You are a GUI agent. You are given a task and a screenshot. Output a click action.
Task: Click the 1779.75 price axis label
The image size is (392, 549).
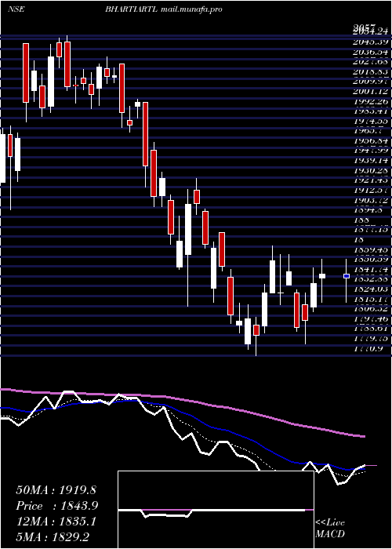[x=371, y=339]
